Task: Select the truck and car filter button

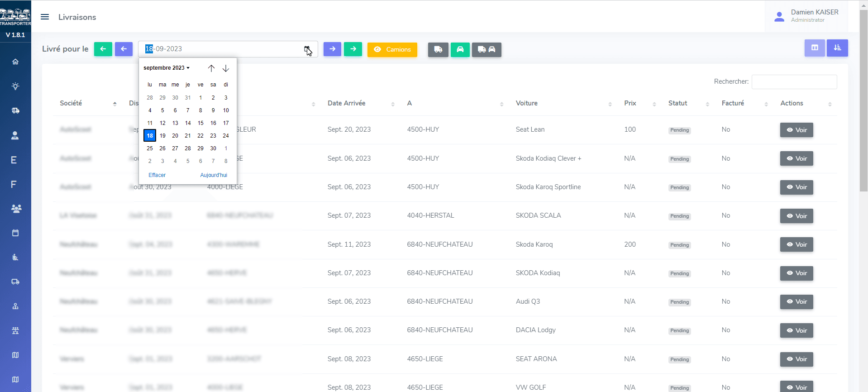Action: click(486, 49)
